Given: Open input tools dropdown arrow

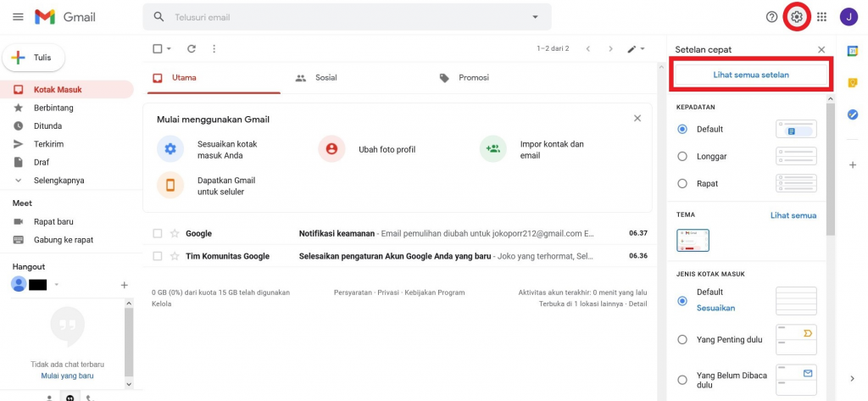Looking at the screenshot, I should [643, 48].
